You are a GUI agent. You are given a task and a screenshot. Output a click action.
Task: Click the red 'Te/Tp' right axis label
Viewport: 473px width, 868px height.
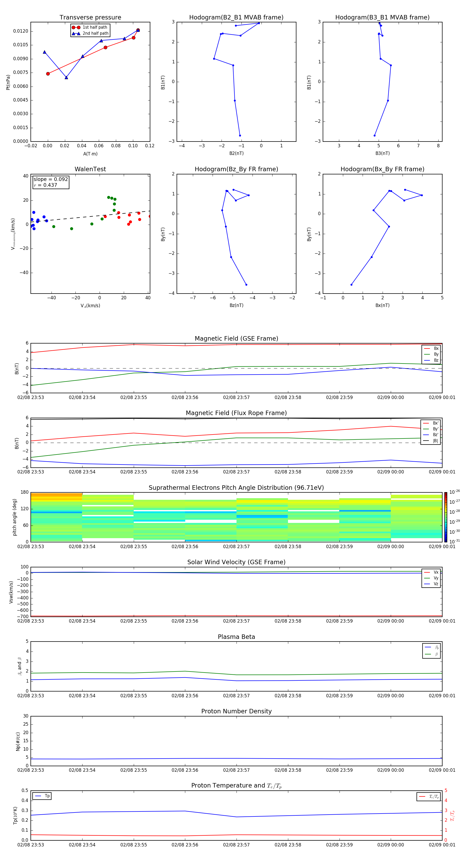tap(452, 815)
